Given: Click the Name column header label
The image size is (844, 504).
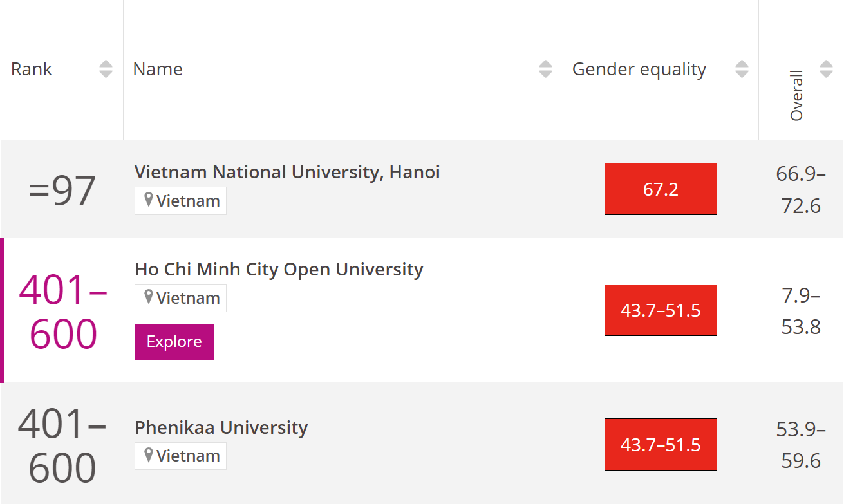Looking at the screenshot, I should point(158,69).
